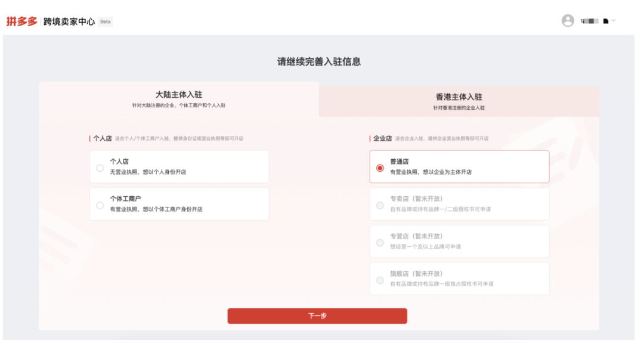Screen dimensions: 644x350
Task: Click the 企业店 section heading
Action: (x=382, y=138)
